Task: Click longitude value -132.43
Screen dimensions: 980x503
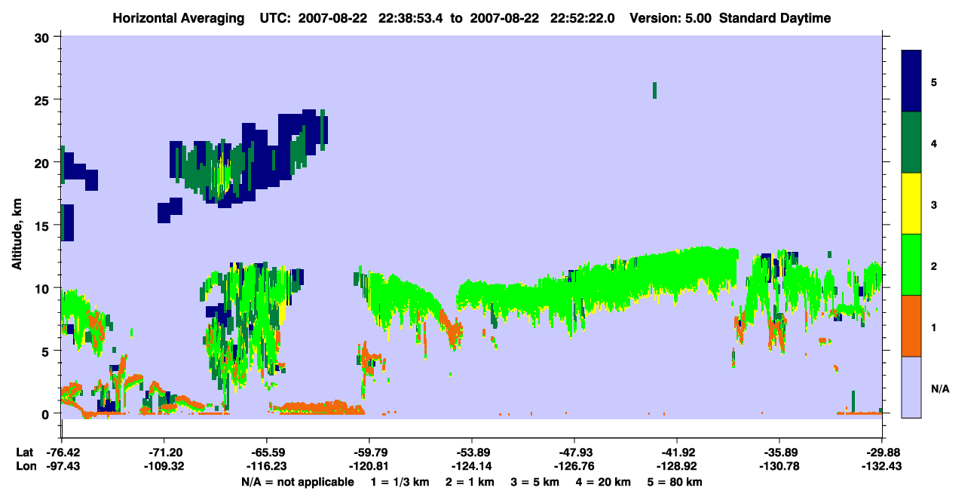Action: [x=882, y=467]
